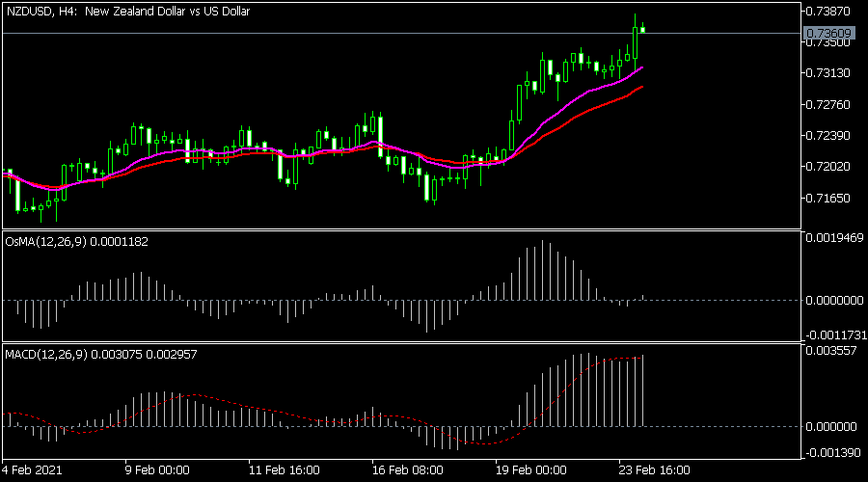Click OsMA scale value 0.0019469
The width and height of the screenshot is (868, 482).
click(834, 238)
